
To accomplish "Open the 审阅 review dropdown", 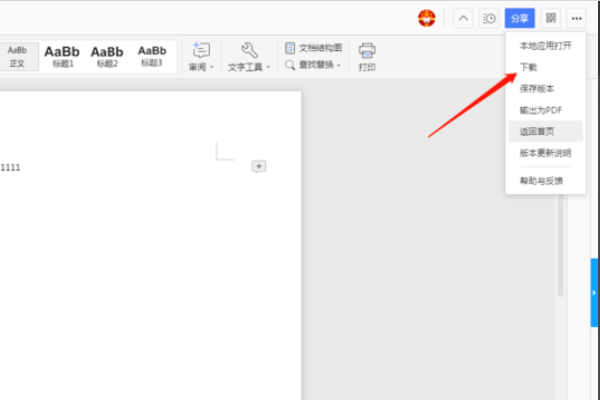I will tap(201, 57).
